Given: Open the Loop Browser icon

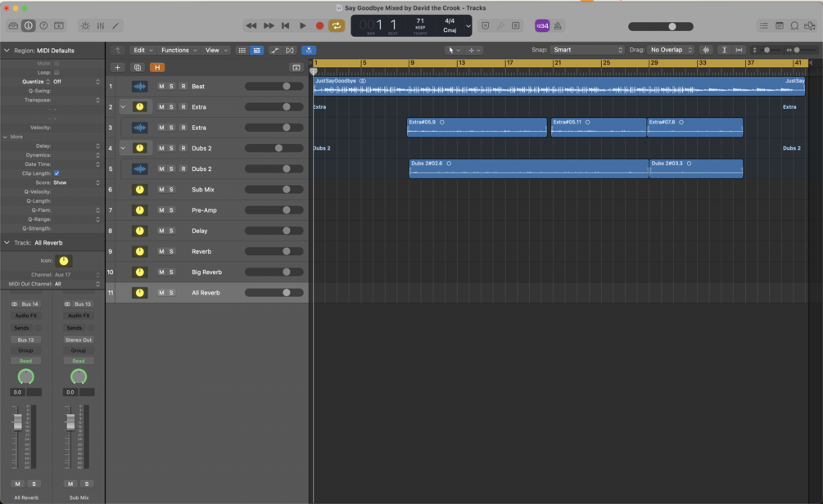Looking at the screenshot, I should point(794,25).
